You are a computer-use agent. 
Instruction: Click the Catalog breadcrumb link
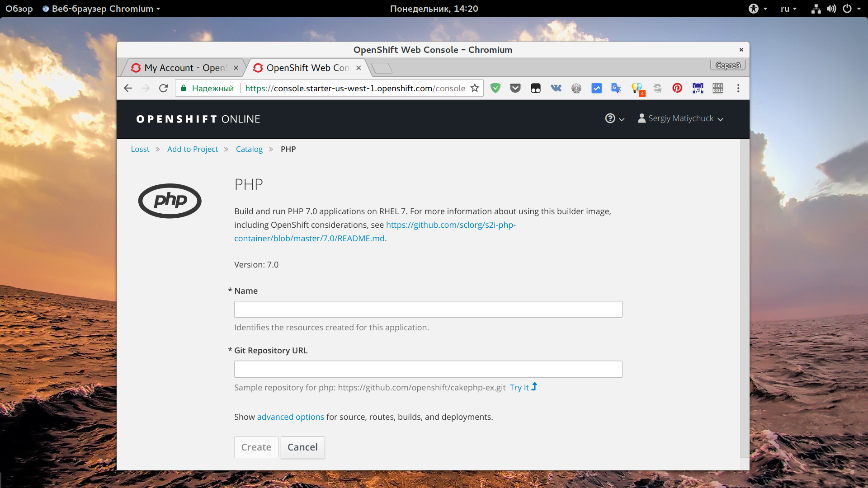[249, 149]
